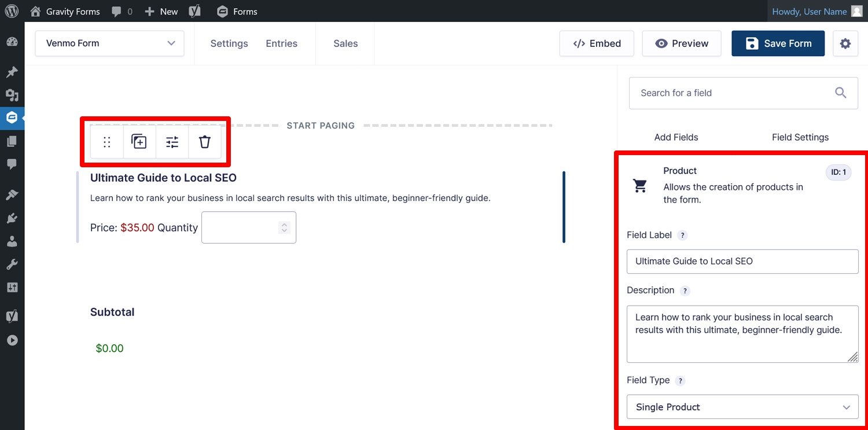Click the search magnifier icon
The image size is (868, 430).
(x=841, y=93)
